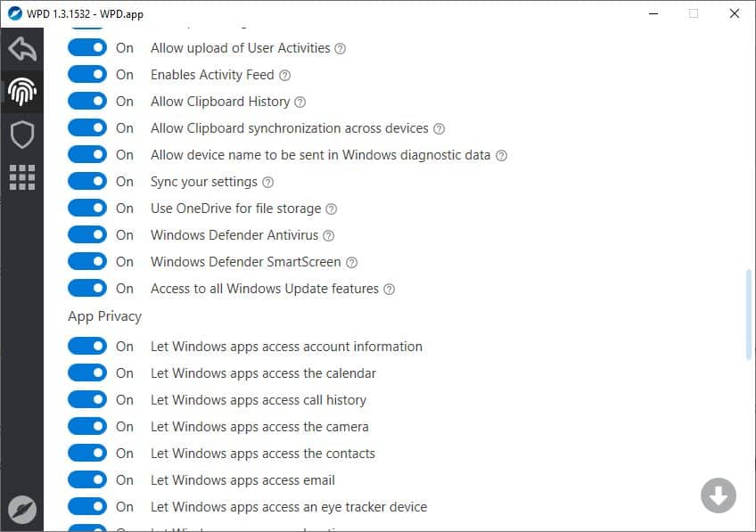Toggle Windows apps access to the camera
The width and height of the screenshot is (756, 532).
tap(86, 427)
